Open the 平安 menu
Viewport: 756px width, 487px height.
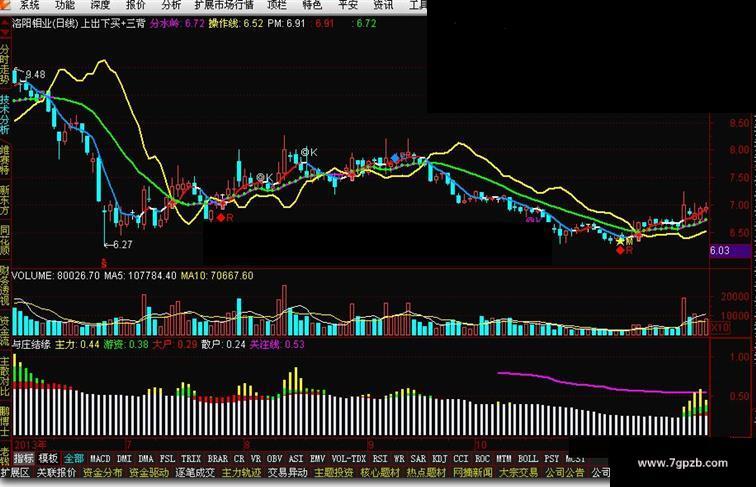[x=348, y=5]
